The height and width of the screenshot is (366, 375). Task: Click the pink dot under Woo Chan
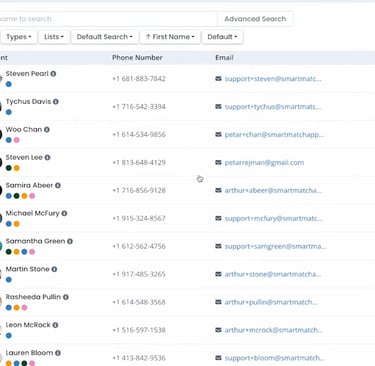pos(16,140)
